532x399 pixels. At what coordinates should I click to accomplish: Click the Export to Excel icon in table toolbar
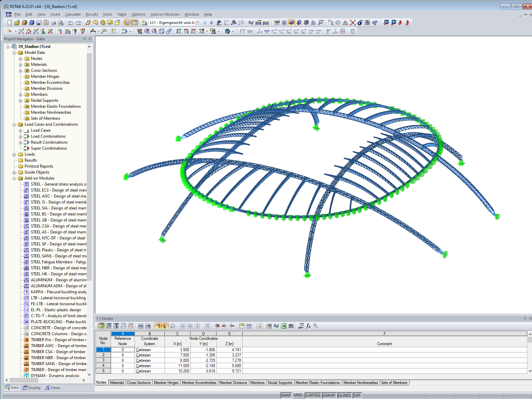[284, 326]
